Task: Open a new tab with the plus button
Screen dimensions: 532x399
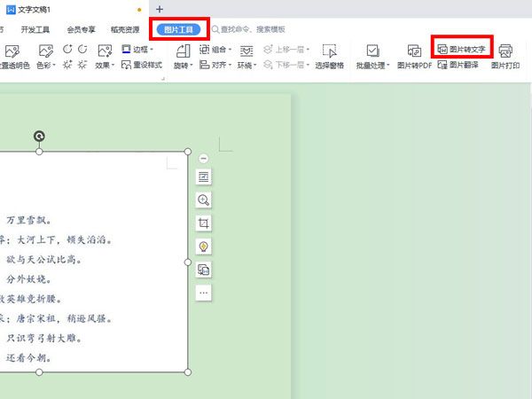Action: tap(160, 10)
